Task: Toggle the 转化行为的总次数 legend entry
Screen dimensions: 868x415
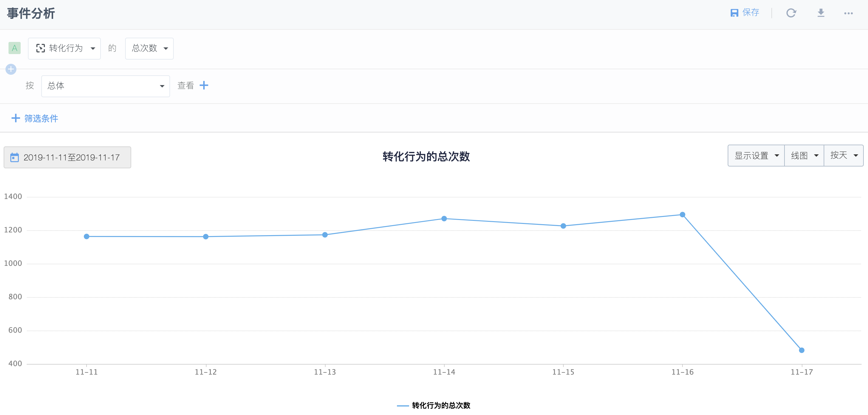Action: [434, 405]
